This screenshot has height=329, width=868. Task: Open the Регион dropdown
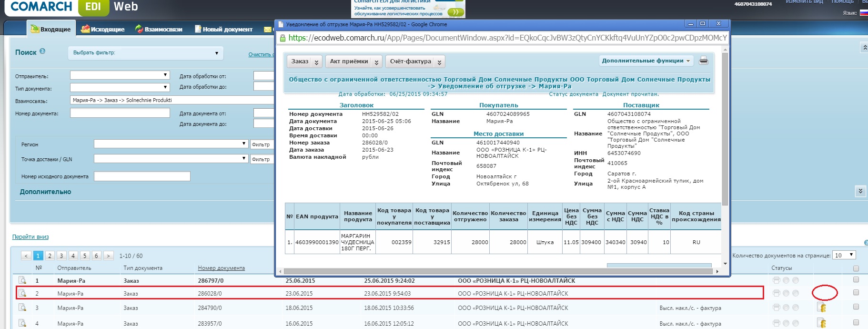pos(171,144)
